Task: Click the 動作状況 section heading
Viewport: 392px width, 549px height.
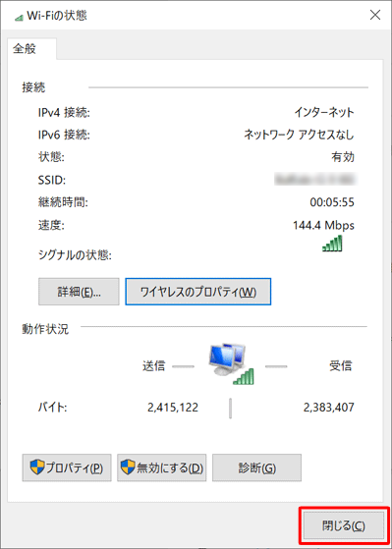Action: pyautogui.click(x=45, y=329)
